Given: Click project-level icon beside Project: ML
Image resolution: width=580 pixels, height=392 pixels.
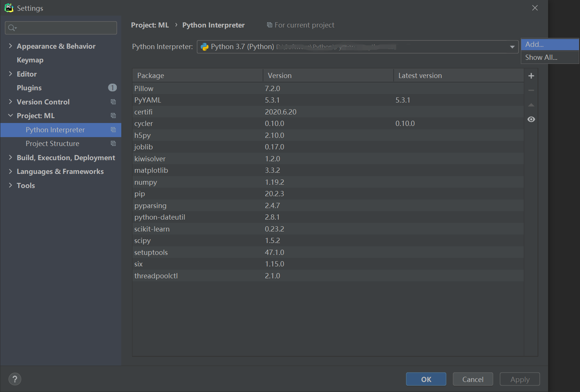Looking at the screenshot, I should 113,116.
